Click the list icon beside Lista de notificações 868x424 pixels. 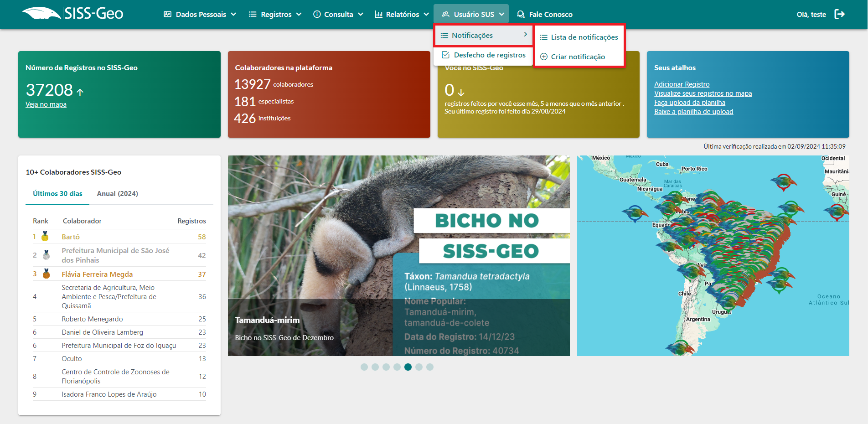tap(543, 37)
